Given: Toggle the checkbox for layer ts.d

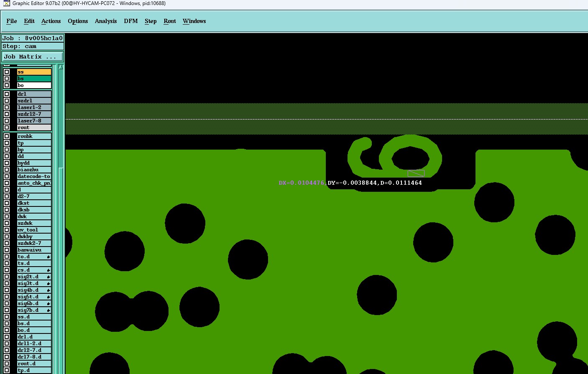Looking at the screenshot, I should click(x=7, y=263).
